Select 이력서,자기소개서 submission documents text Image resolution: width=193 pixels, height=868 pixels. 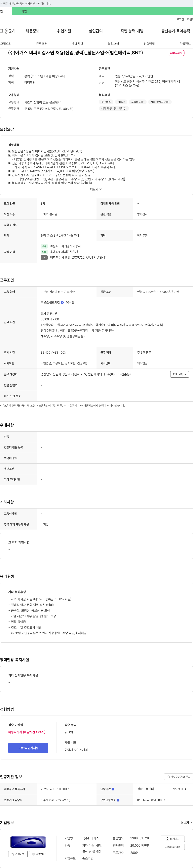[x=76, y=750]
